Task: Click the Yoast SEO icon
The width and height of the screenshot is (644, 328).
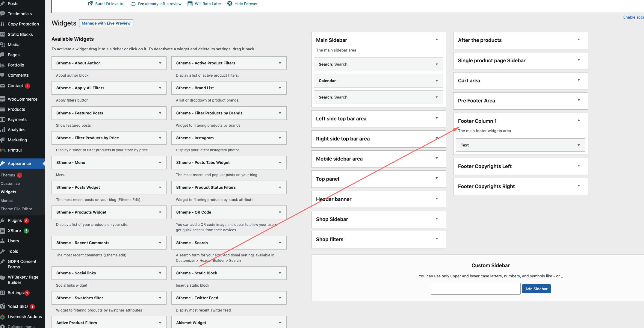Action: tap(2, 306)
